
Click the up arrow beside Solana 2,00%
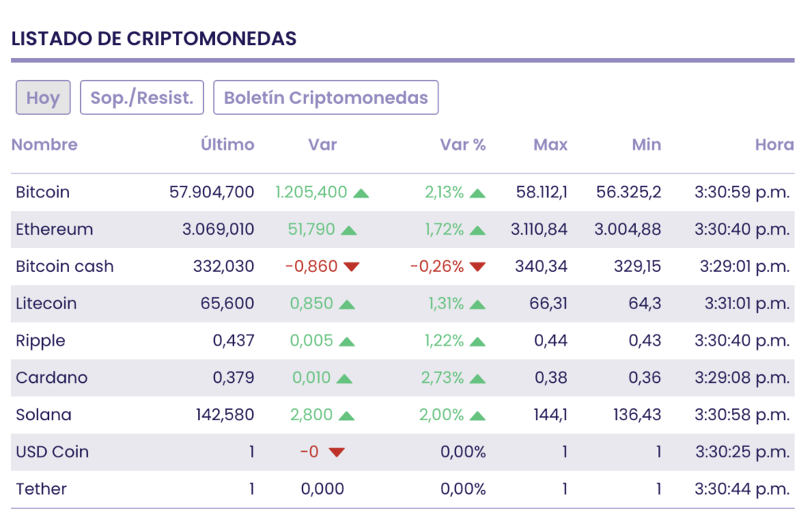click(477, 415)
